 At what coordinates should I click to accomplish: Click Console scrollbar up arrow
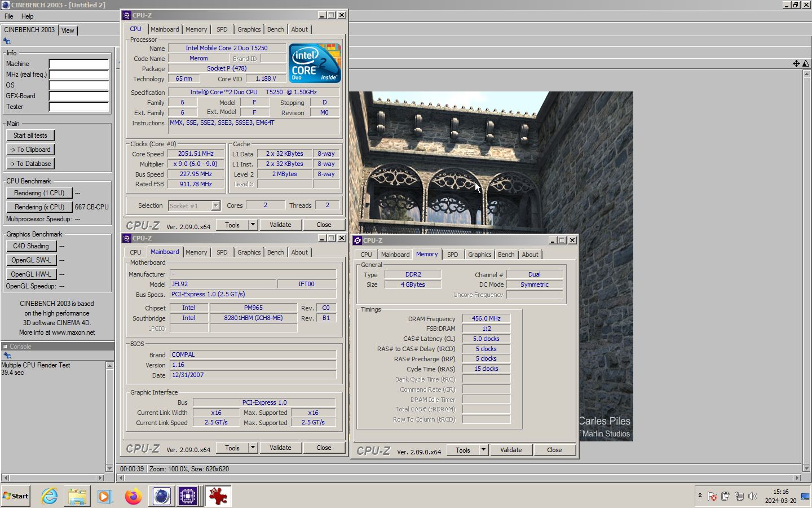(x=109, y=366)
